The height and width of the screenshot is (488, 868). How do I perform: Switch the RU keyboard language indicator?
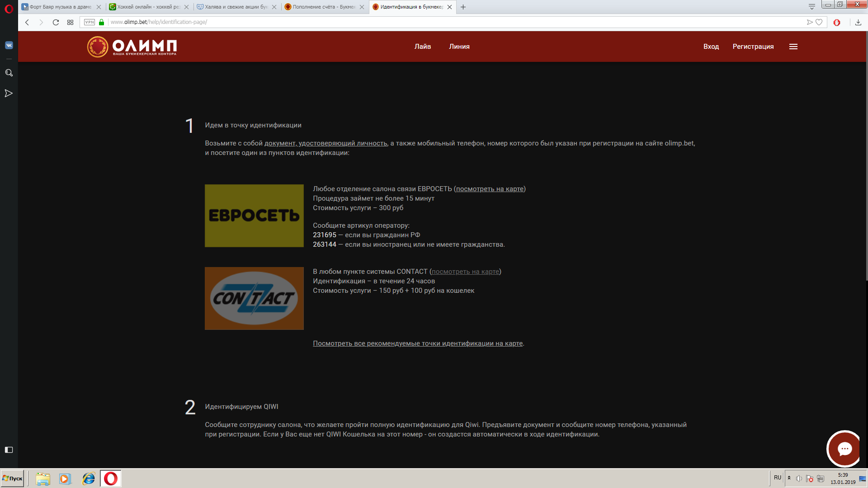click(x=778, y=478)
